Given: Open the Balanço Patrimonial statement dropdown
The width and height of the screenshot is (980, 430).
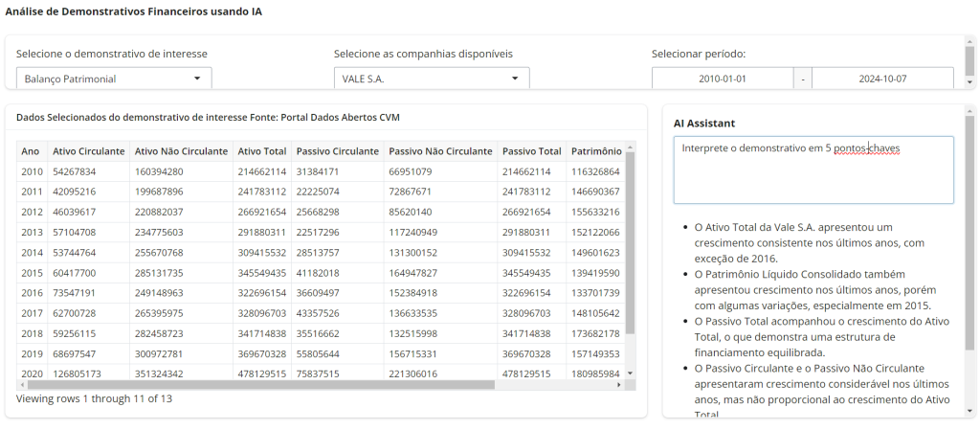Looking at the screenshot, I should click(114, 79).
